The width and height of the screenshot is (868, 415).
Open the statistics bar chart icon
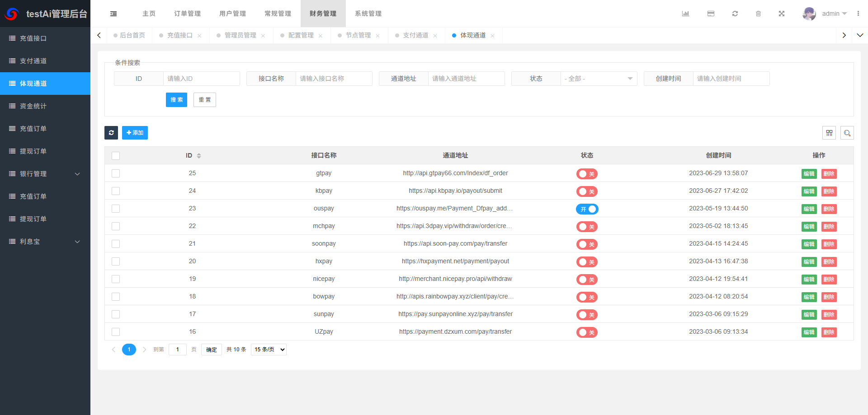(685, 14)
